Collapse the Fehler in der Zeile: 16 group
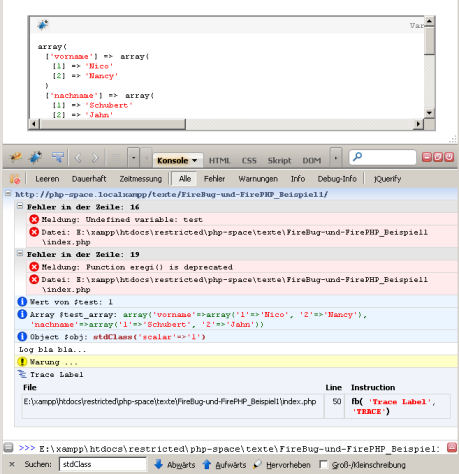The height and width of the screenshot is (474, 459). 20,206
